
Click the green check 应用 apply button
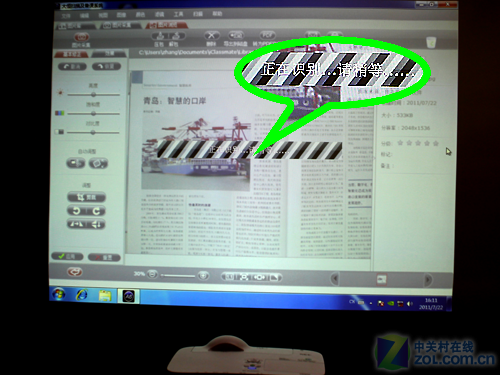coord(68,256)
